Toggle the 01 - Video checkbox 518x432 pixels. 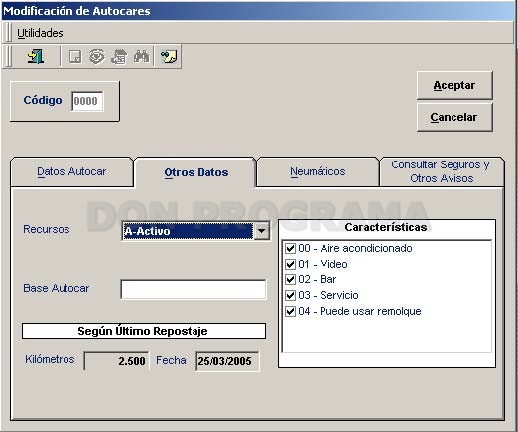click(x=290, y=264)
